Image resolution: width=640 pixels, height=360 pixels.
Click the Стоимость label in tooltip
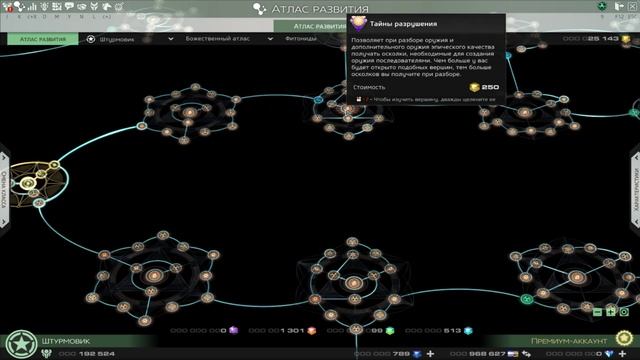coord(369,87)
